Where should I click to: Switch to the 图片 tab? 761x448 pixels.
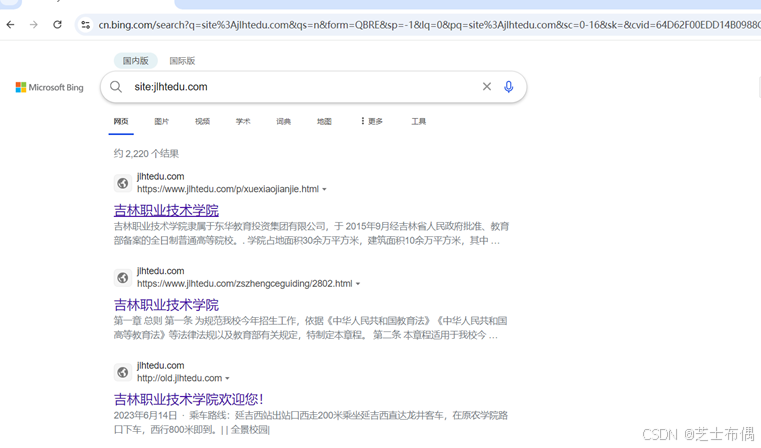162,121
